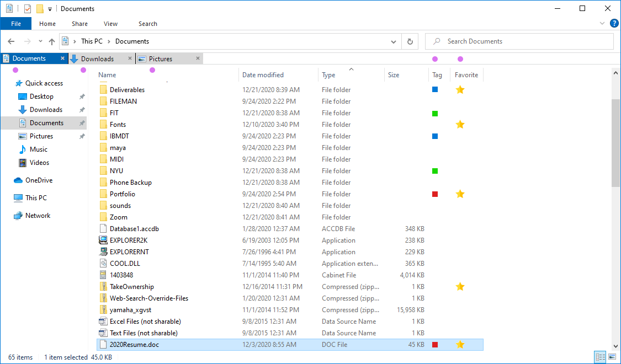This screenshot has width=621, height=364.
Task: Click the red tag on Portfolio folder
Action: [435, 194]
